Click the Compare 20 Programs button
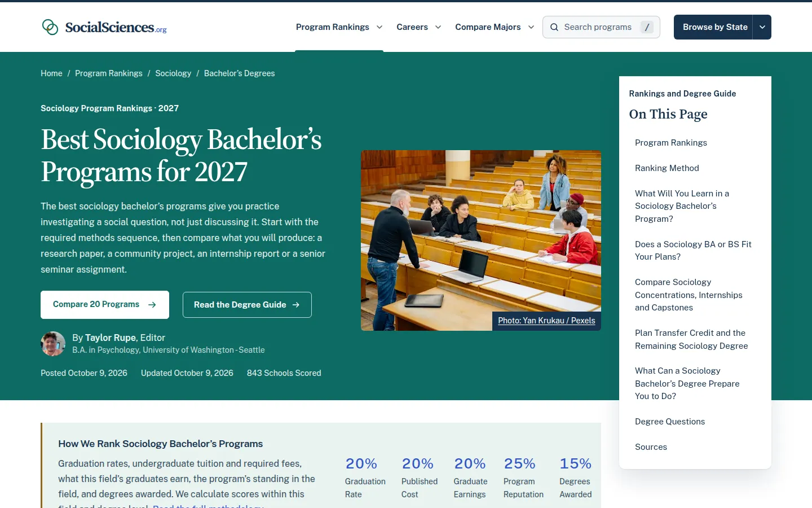This screenshot has height=508, width=812. [x=105, y=305]
